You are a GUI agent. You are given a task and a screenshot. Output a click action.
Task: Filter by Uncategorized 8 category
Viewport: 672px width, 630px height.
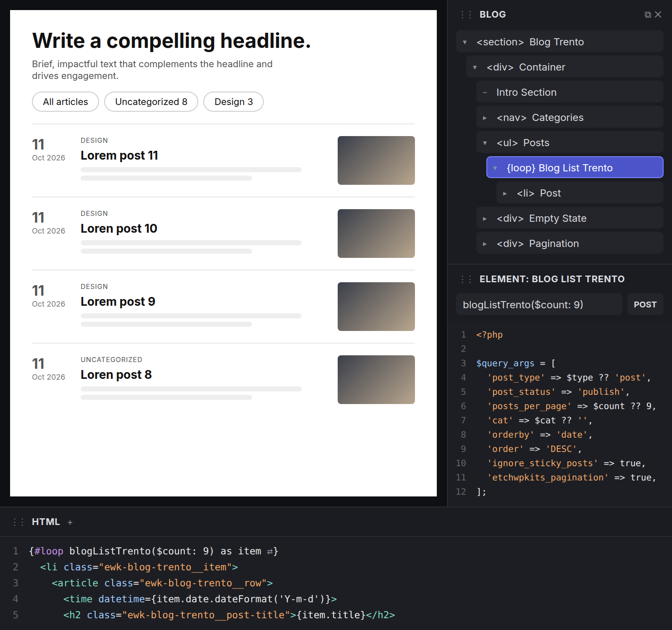pos(151,102)
